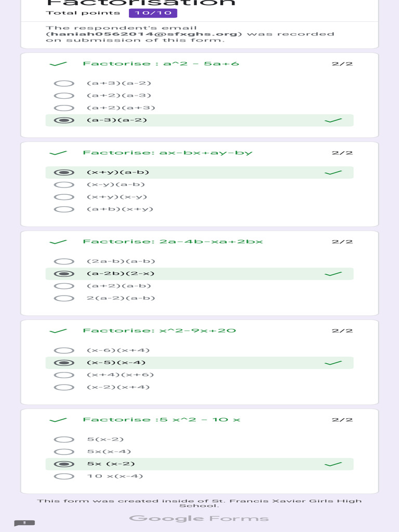Pick the (a-2b)(2-x) radio button
The width and height of the screenshot is (399, 532).
[x=64, y=274]
